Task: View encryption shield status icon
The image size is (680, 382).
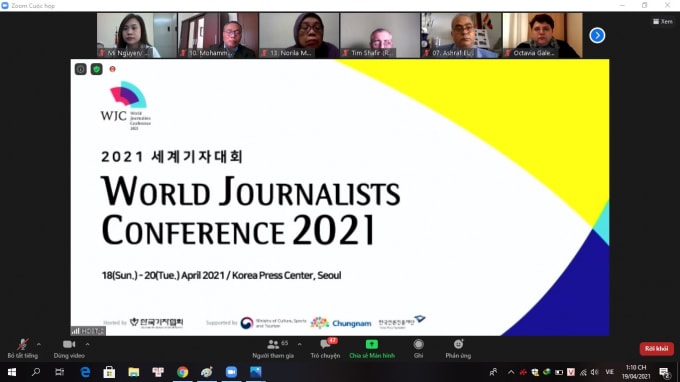Action: tap(96, 69)
